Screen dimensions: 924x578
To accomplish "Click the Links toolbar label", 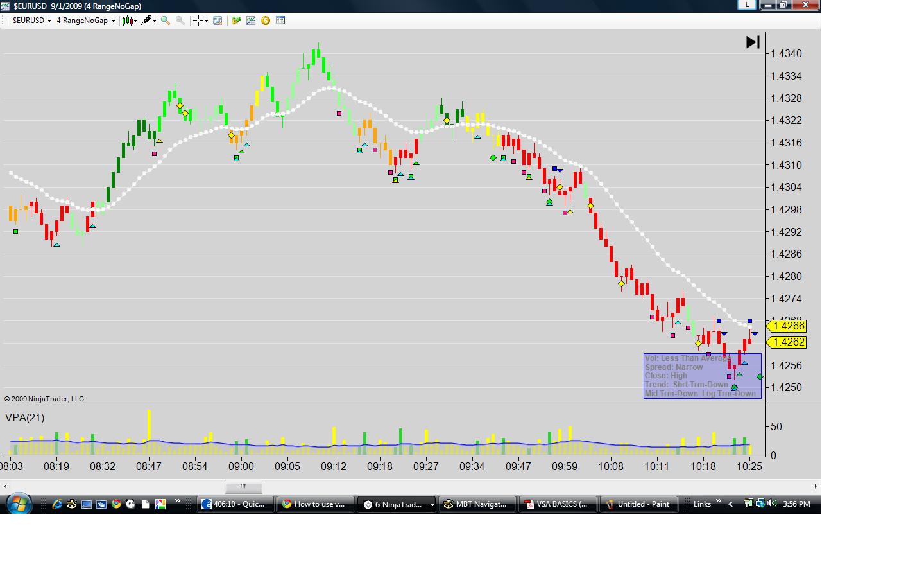I will click(702, 504).
